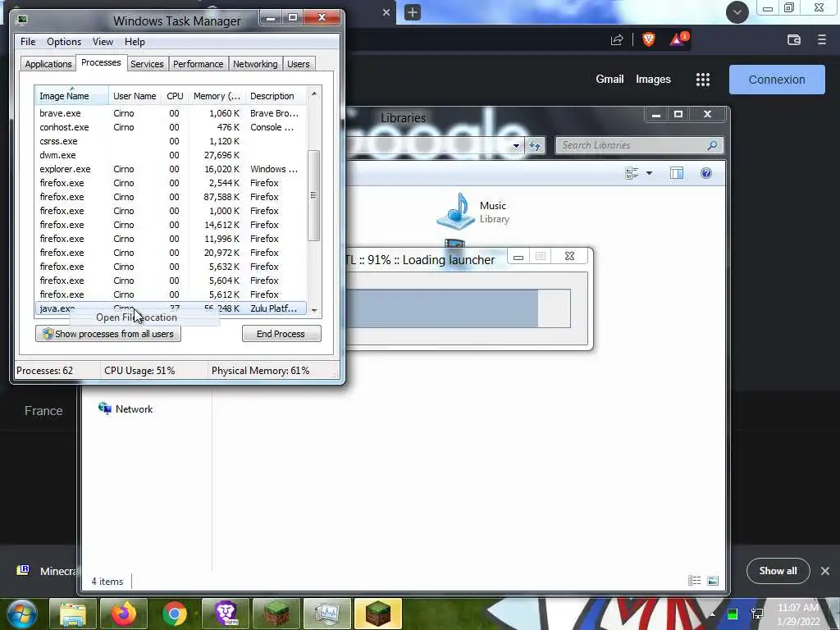
Task: Select the dwm.exe process row
Action: click(x=171, y=155)
